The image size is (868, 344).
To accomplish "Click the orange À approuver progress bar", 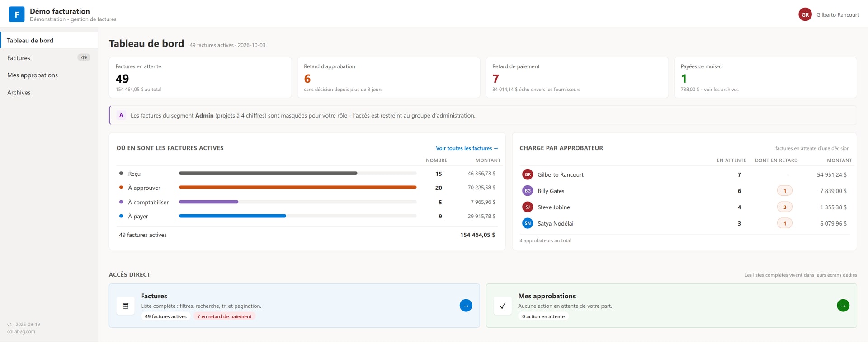I will 297,187.
